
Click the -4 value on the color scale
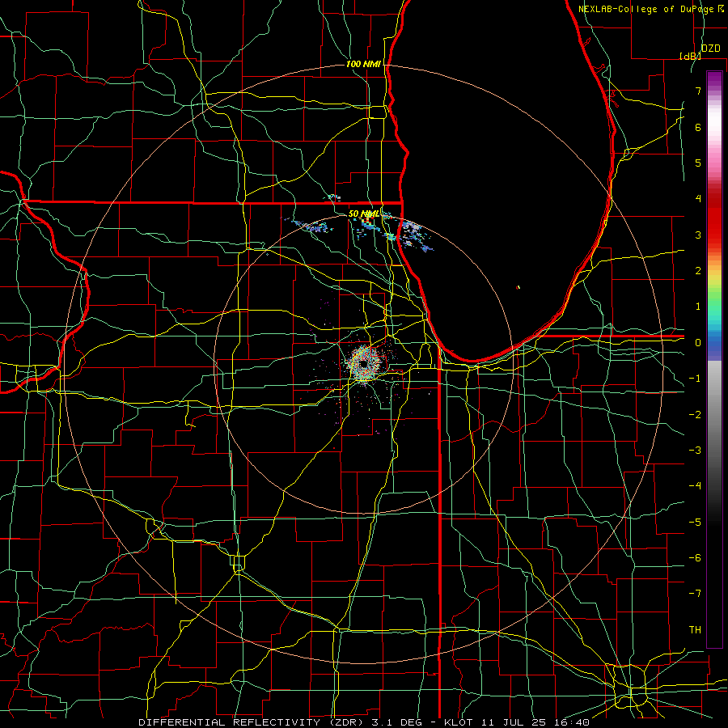point(695,486)
